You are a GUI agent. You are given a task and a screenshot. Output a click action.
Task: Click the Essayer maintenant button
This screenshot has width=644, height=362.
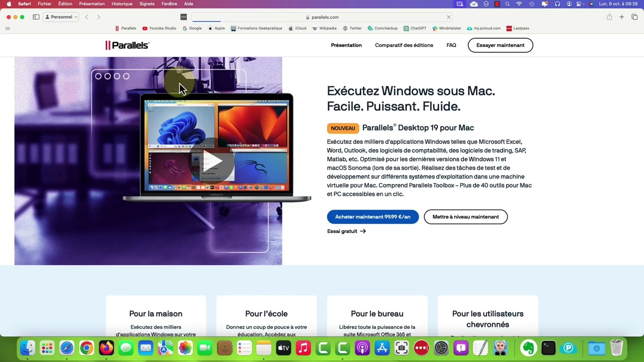[x=500, y=45]
